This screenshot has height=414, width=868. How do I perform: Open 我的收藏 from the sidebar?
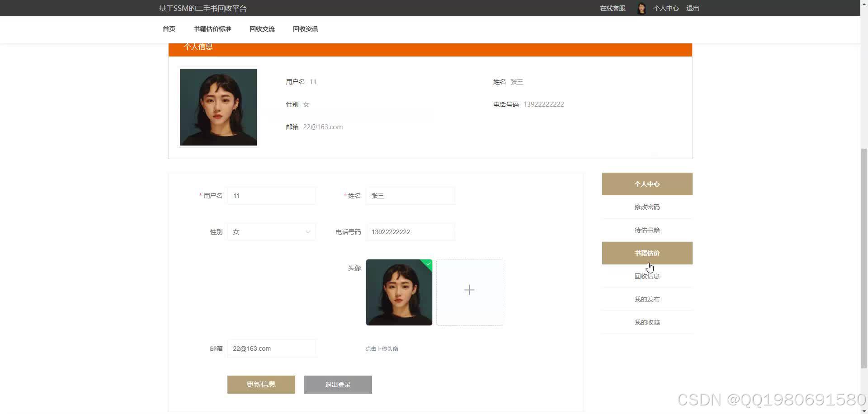tap(647, 322)
